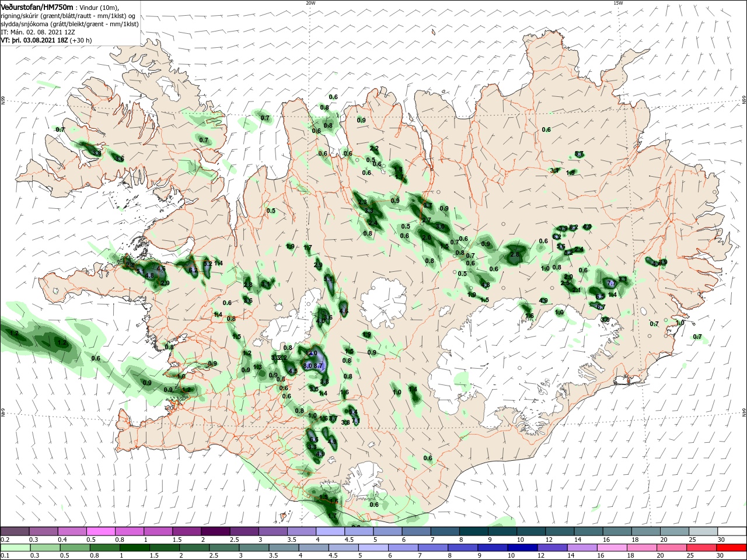Click the 20W longitude label at the top
This screenshot has height=560, width=747.
click(310, 3)
